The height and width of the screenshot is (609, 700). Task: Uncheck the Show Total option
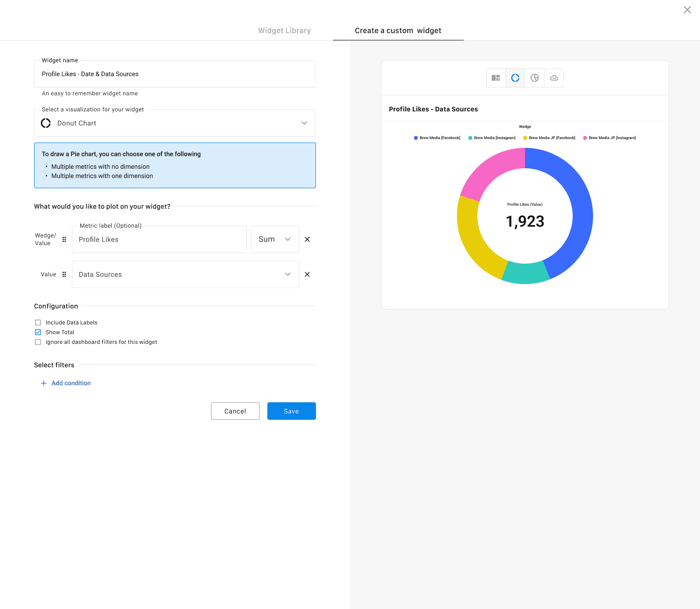point(38,332)
